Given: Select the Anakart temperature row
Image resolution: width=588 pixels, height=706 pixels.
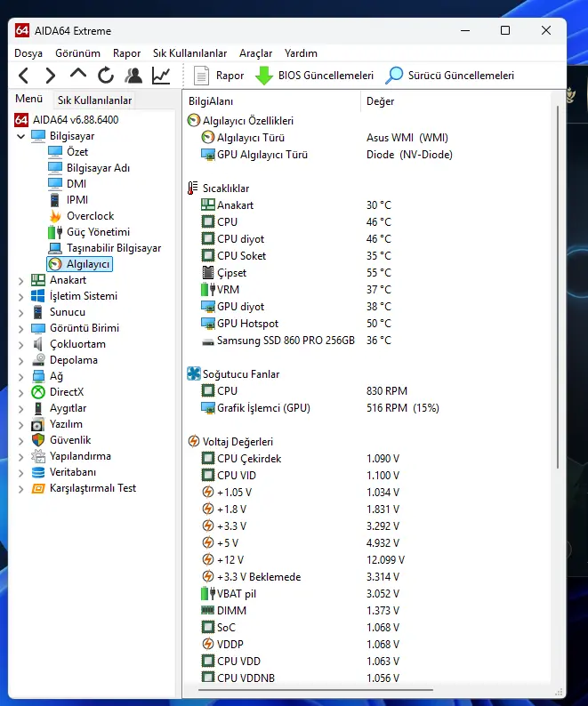Looking at the screenshot, I should pyautogui.click(x=367, y=205).
